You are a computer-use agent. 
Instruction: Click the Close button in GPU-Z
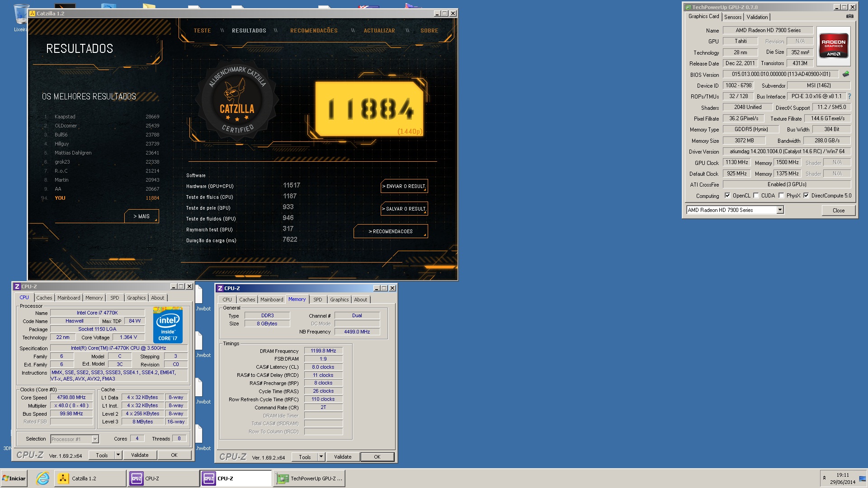[x=838, y=211]
